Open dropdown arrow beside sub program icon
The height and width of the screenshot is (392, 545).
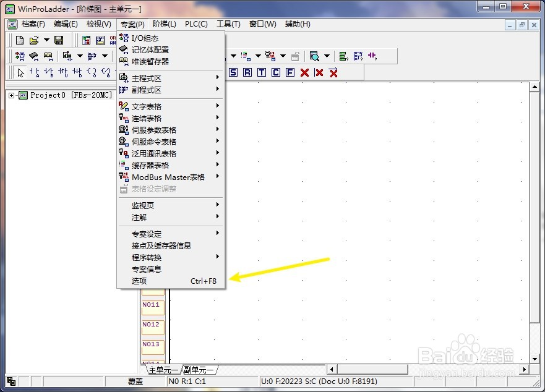pos(105,56)
